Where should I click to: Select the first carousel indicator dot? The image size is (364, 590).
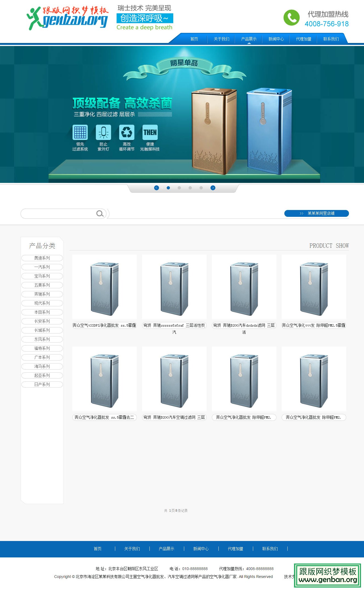168,188
